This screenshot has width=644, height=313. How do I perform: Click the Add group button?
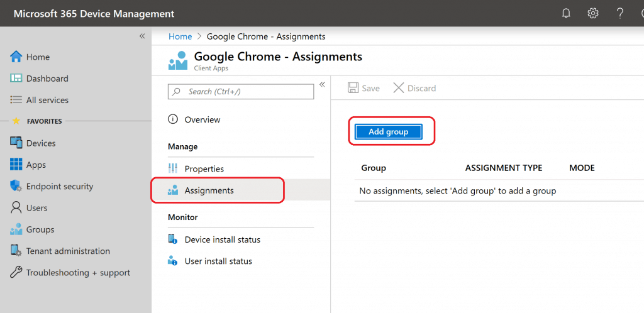point(389,132)
